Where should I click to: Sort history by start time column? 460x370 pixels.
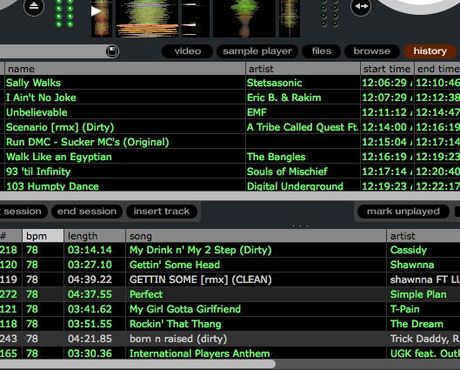click(x=387, y=69)
